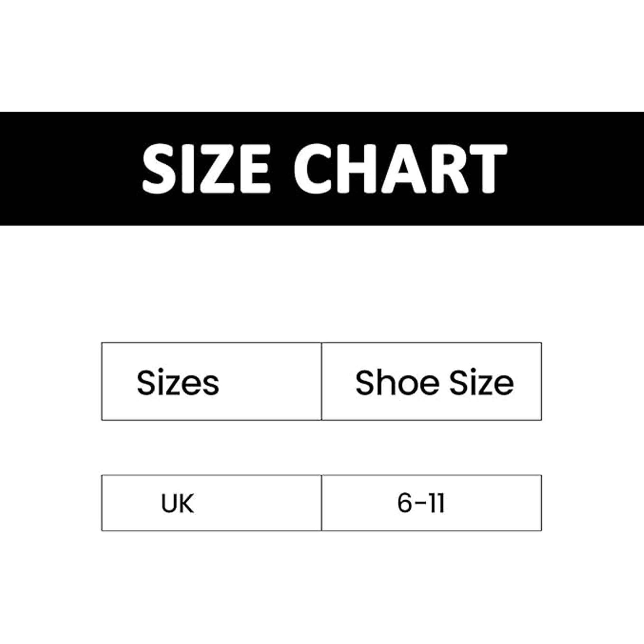
Task: Click the number 6 in the range
Action: pyautogui.click(x=404, y=504)
